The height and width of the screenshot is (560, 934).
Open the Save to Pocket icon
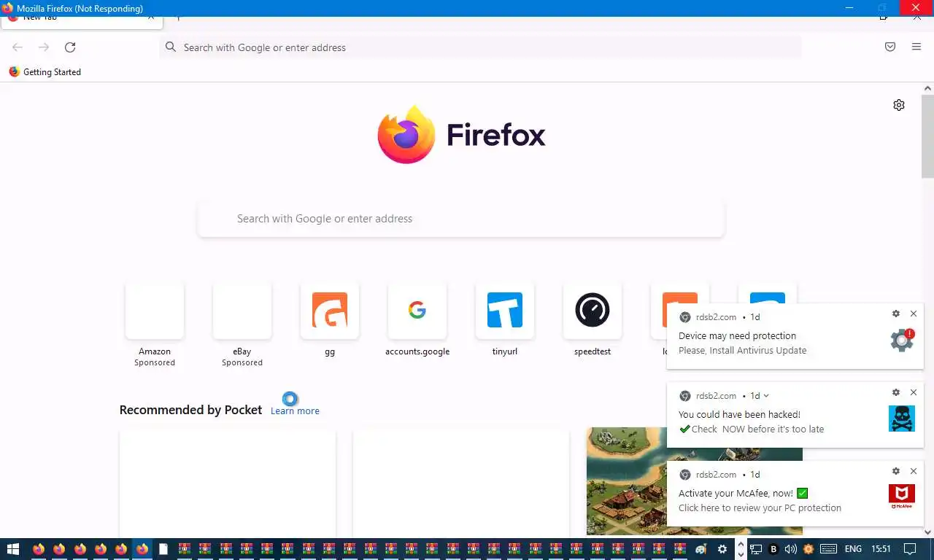(x=890, y=47)
